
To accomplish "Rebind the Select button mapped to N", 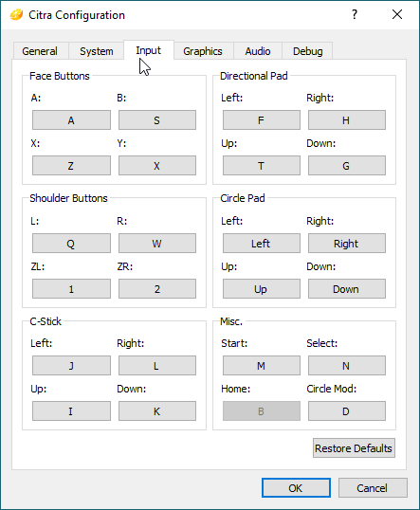I will [x=347, y=365].
